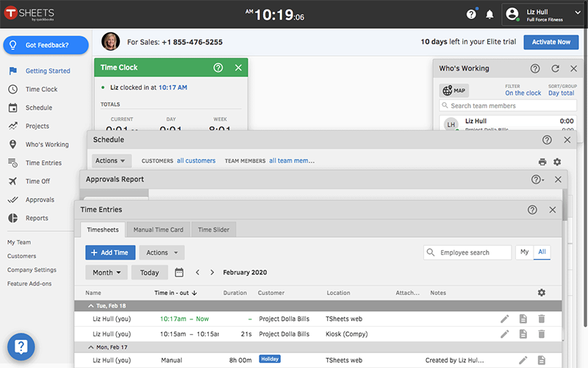588x368 pixels.
Task: Edit the Kiosk (Compy) entry
Action: (x=505, y=334)
